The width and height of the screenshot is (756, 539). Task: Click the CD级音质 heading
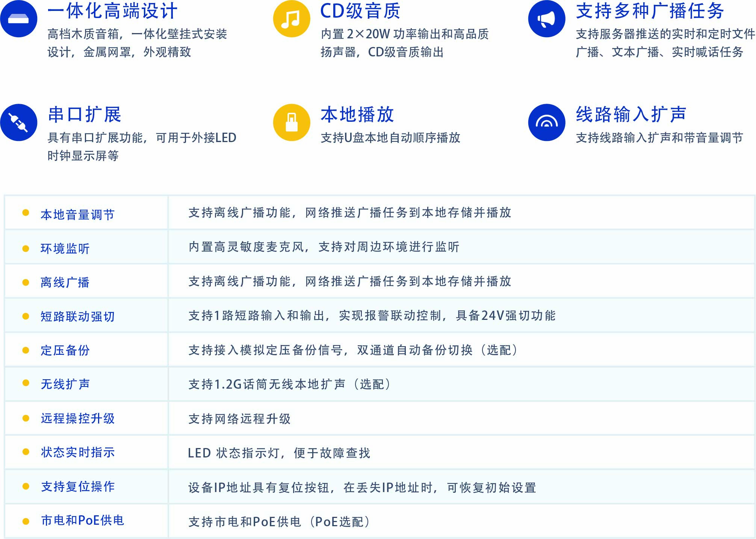tap(360, 11)
